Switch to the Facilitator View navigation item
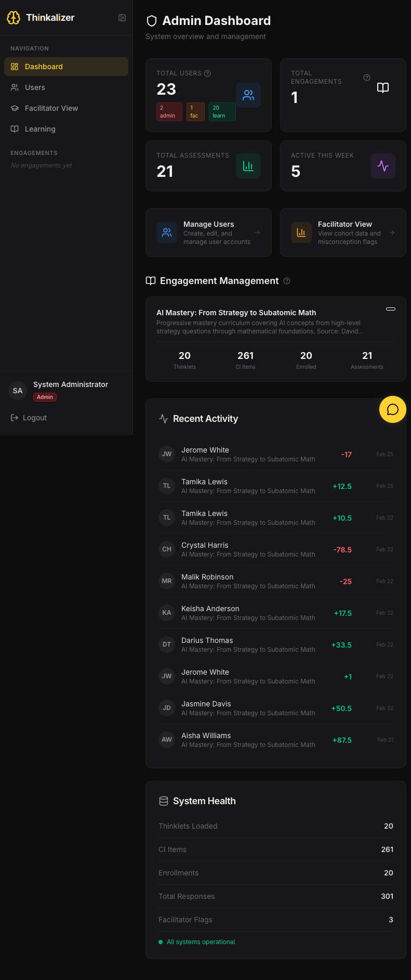411x980 pixels. click(x=52, y=108)
